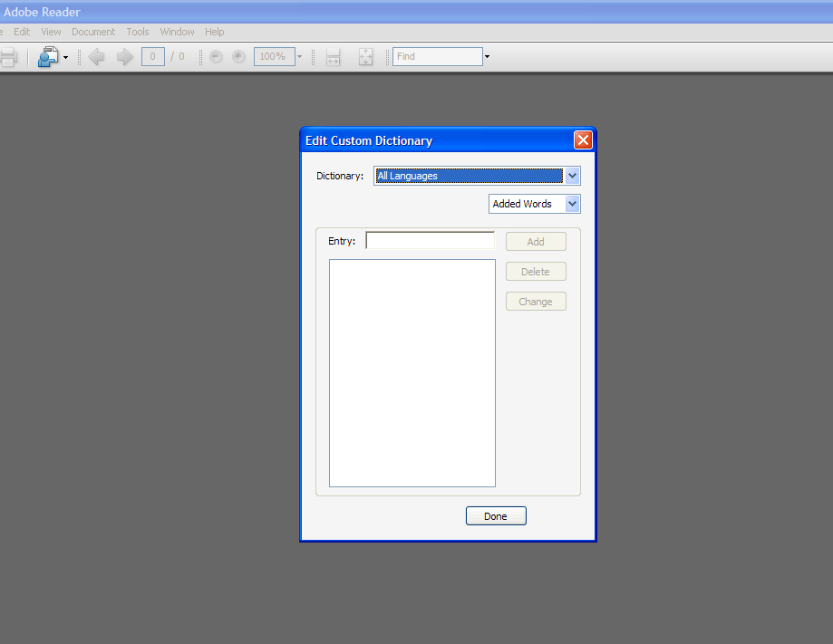Viewport: 833px width, 644px height.
Task: Click the Print icon
Action: tap(7, 56)
